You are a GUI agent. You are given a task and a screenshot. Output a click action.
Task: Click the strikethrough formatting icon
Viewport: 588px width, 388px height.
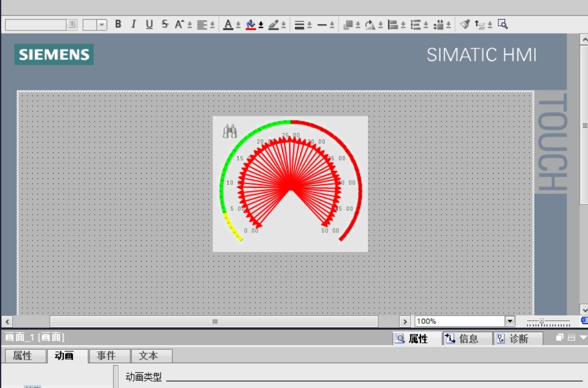click(x=165, y=24)
